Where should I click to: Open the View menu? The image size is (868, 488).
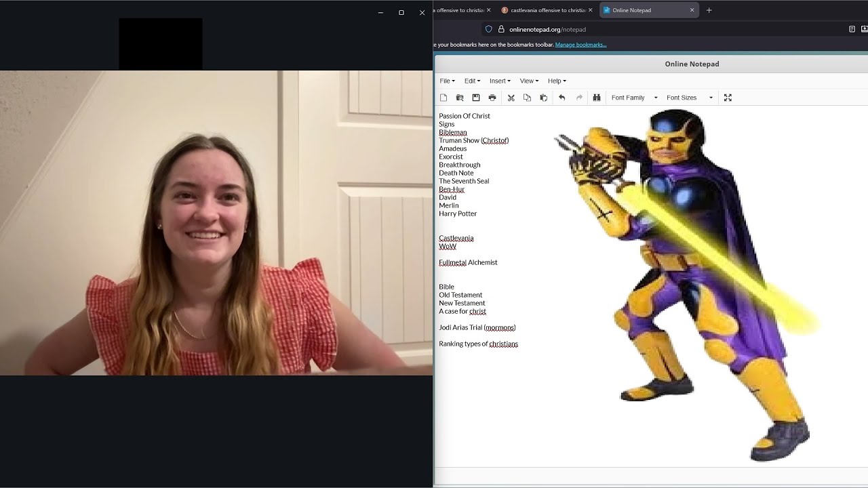pyautogui.click(x=529, y=81)
